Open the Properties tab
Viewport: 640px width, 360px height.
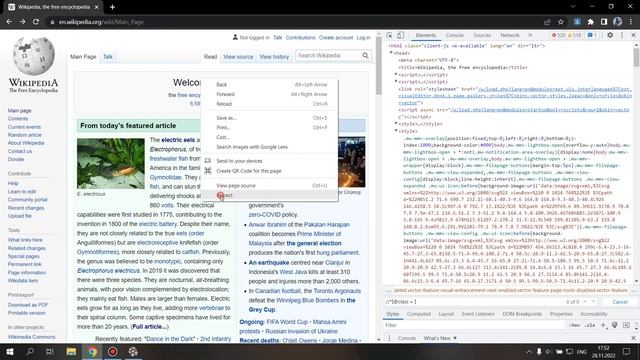(x=561, y=314)
